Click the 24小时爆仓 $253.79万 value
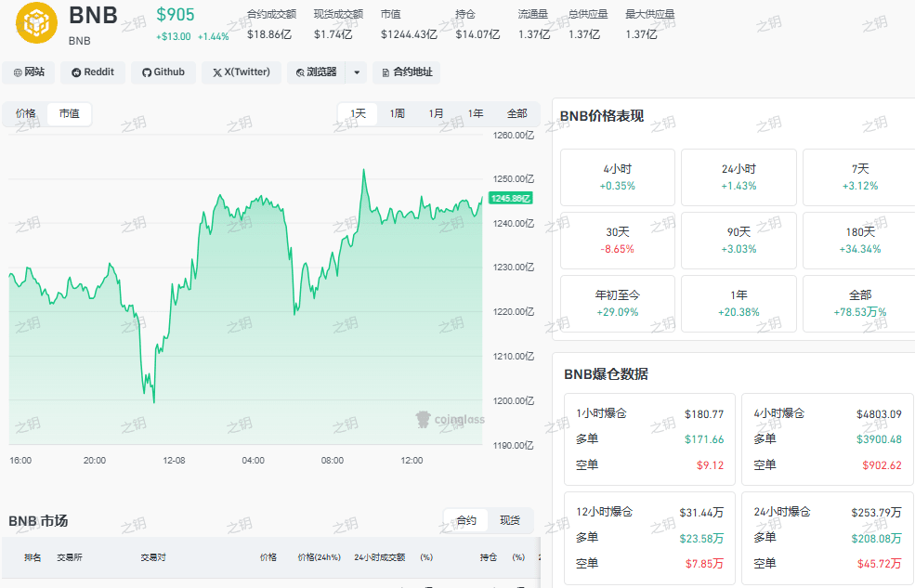Viewport: 915px width, 588px height. click(876, 512)
